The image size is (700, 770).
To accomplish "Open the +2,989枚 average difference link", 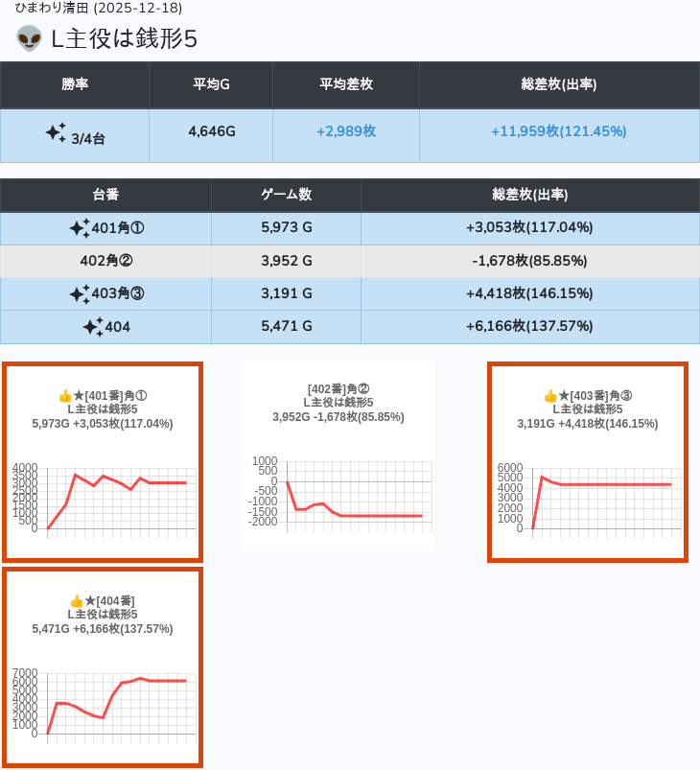I will coord(345,131).
